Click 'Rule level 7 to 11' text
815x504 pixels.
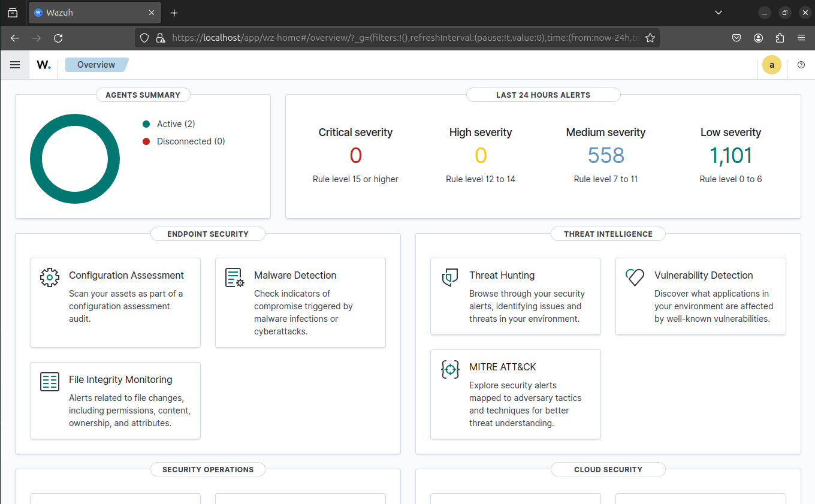coord(606,179)
